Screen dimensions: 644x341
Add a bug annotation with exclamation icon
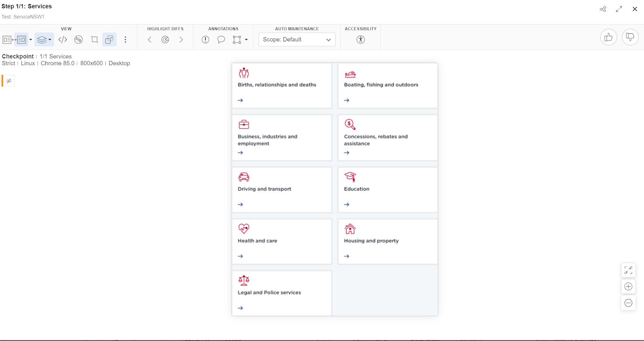(x=205, y=39)
